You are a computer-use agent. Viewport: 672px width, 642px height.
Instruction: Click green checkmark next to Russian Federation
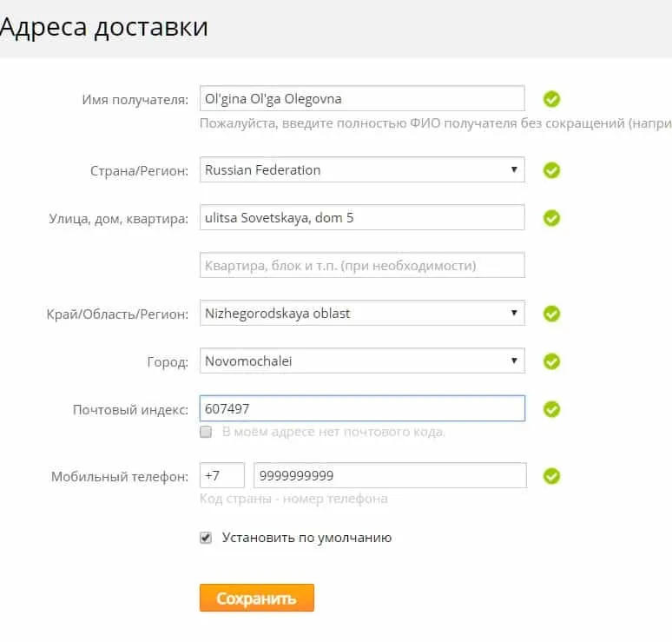pos(551,170)
